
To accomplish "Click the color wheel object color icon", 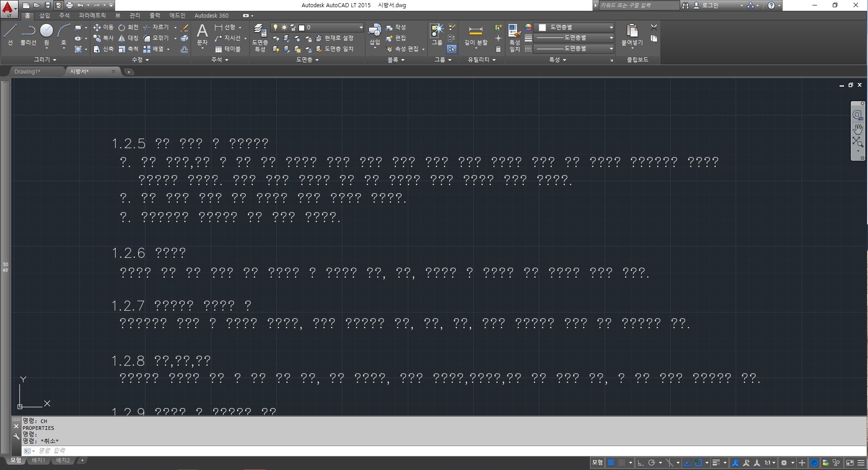I will tap(528, 28).
